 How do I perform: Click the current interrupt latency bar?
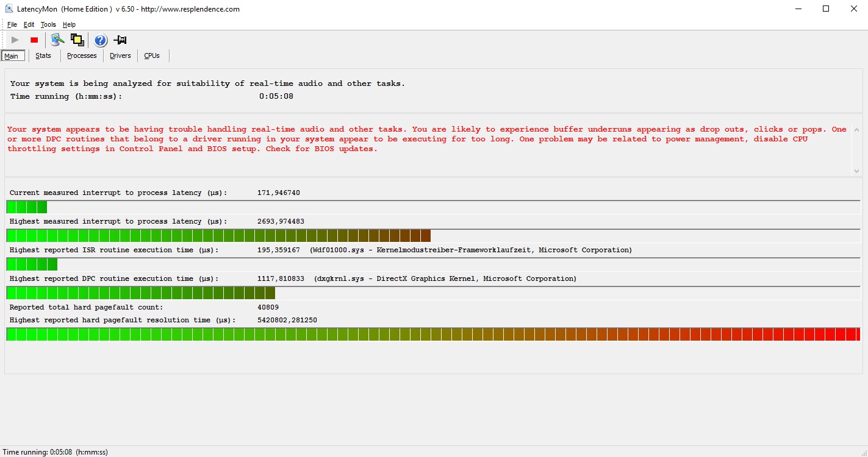(434, 207)
